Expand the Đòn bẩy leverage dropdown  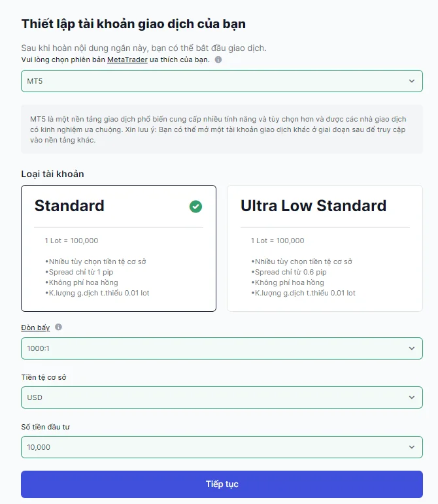[x=222, y=348]
